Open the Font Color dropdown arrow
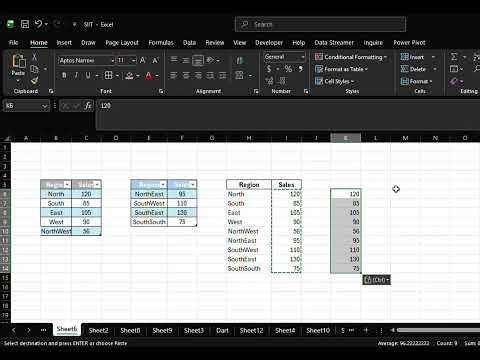The height and width of the screenshot is (360, 480). pyautogui.click(x=157, y=76)
